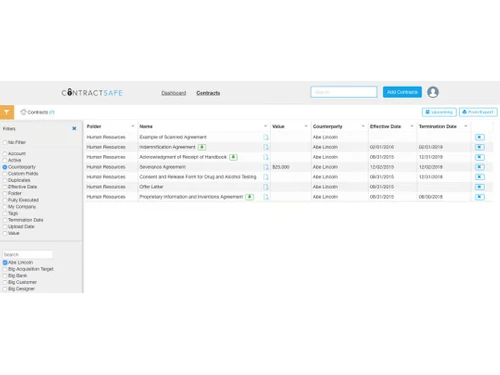Go to the Dashboard tab
The image size is (500, 375).
pyautogui.click(x=174, y=93)
